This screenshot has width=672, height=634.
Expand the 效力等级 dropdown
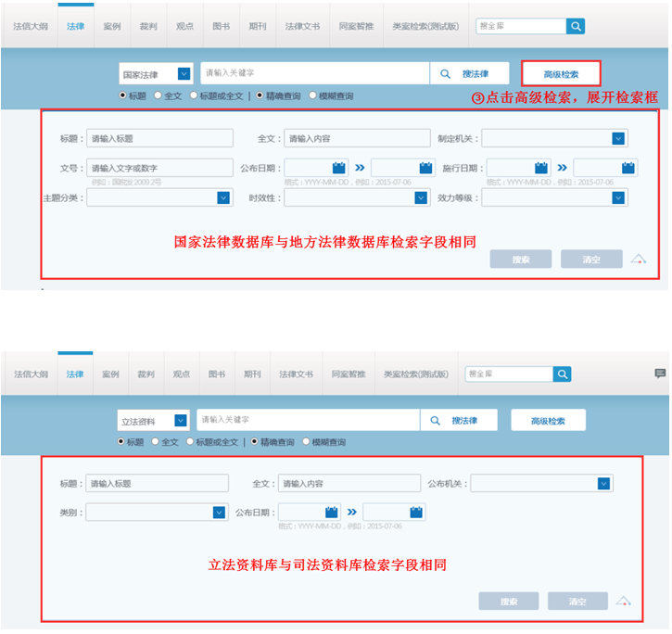(x=618, y=197)
